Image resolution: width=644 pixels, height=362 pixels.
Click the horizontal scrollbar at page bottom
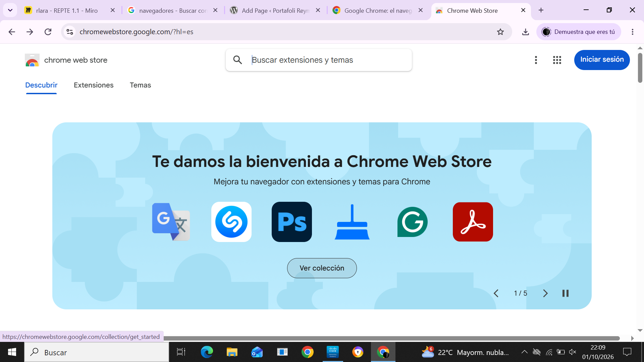click(392, 338)
